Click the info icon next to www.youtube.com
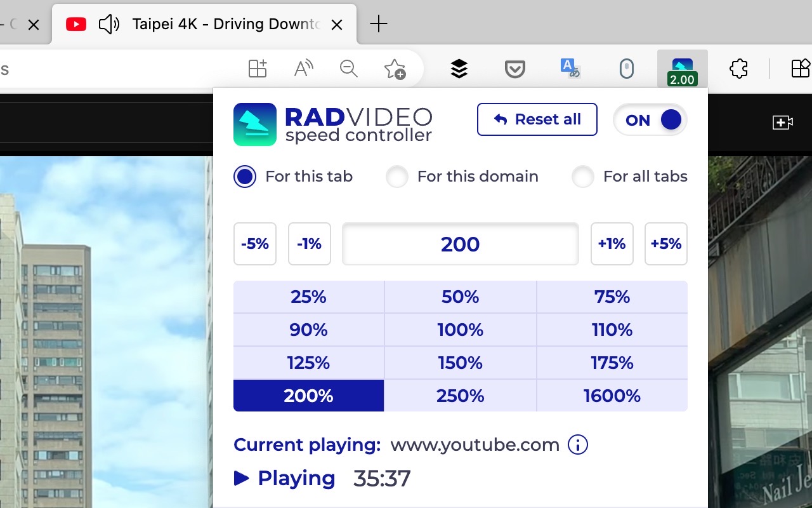The image size is (812, 508). 577,445
